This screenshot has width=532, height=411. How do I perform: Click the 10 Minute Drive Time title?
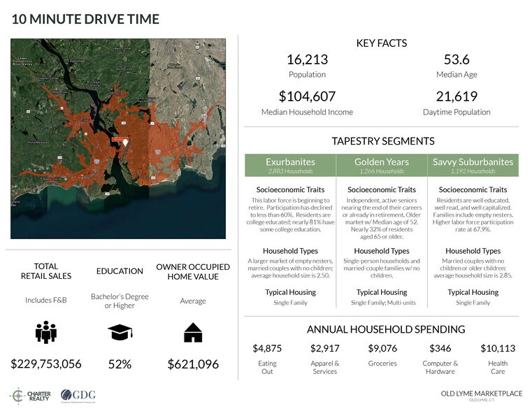click(x=85, y=19)
